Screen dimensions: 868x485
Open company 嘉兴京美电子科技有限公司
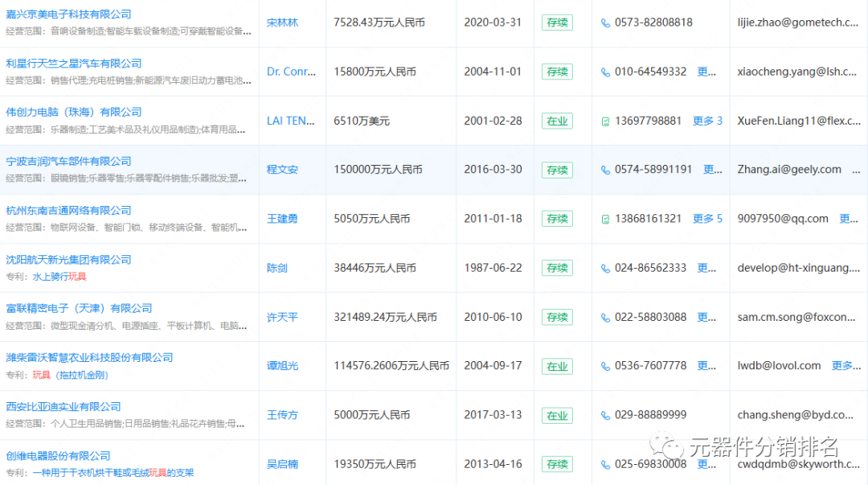point(68,14)
